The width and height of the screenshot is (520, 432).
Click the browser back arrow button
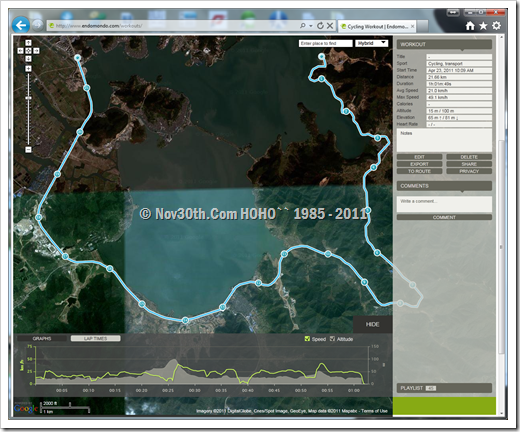pos(21,25)
